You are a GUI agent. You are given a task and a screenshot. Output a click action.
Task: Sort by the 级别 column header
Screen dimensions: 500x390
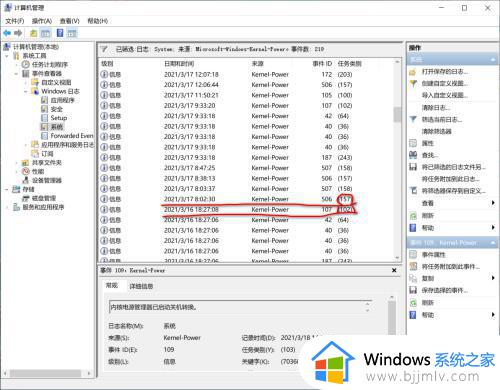(107, 64)
